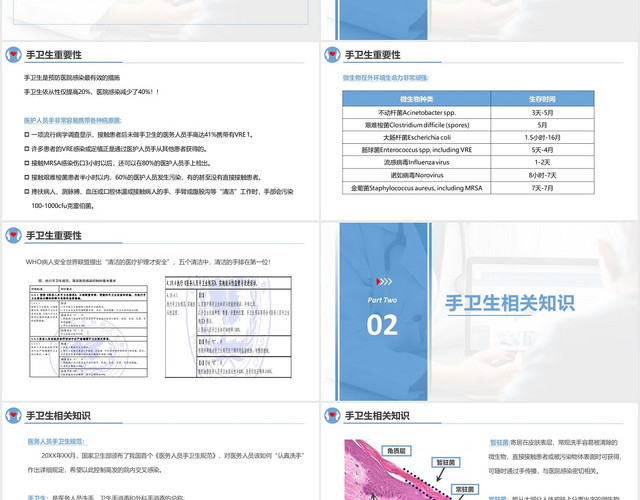Click the bullet starting 许多患者的VRE感染

click(116, 149)
